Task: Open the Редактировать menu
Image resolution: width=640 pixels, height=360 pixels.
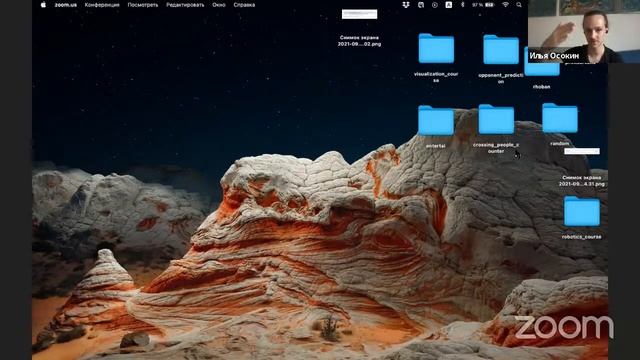Action: 185,5
